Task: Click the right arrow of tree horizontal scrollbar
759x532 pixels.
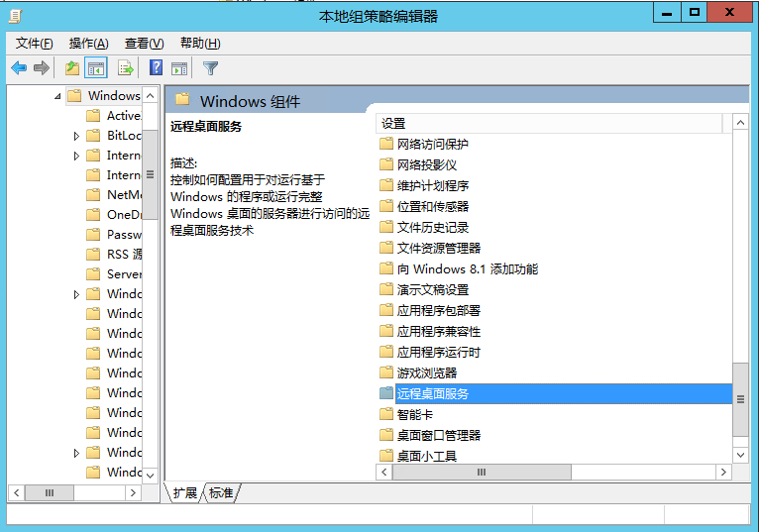Action: point(133,492)
